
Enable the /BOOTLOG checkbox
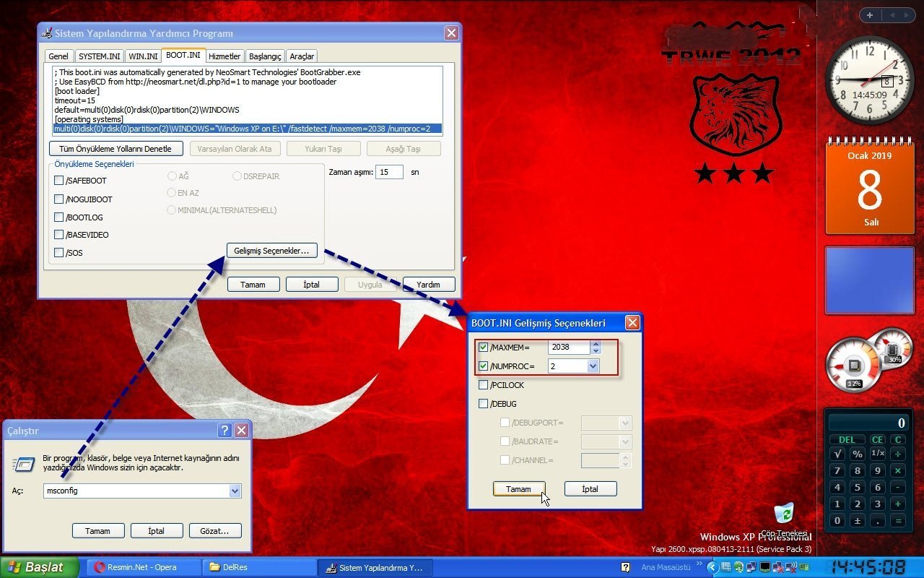point(59,217)
